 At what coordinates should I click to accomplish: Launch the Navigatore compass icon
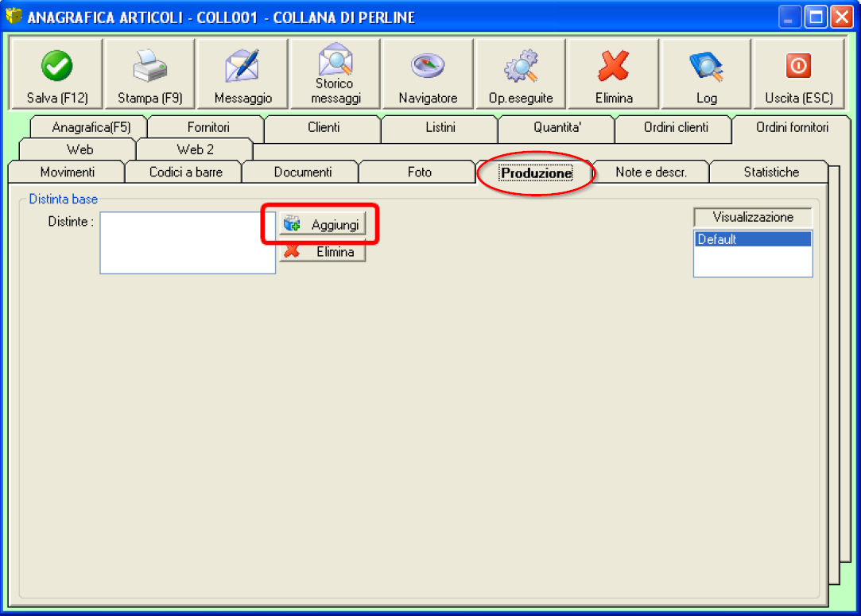(428, 67)
